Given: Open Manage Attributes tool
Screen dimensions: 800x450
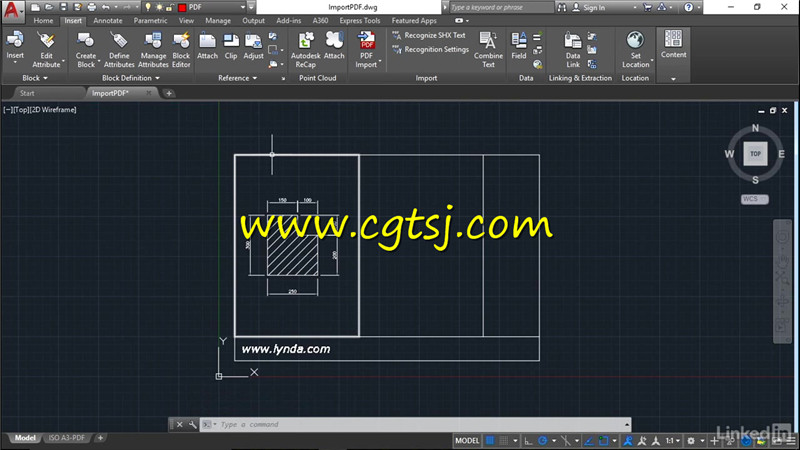Looking at the screenshot, I should point(153,49).
